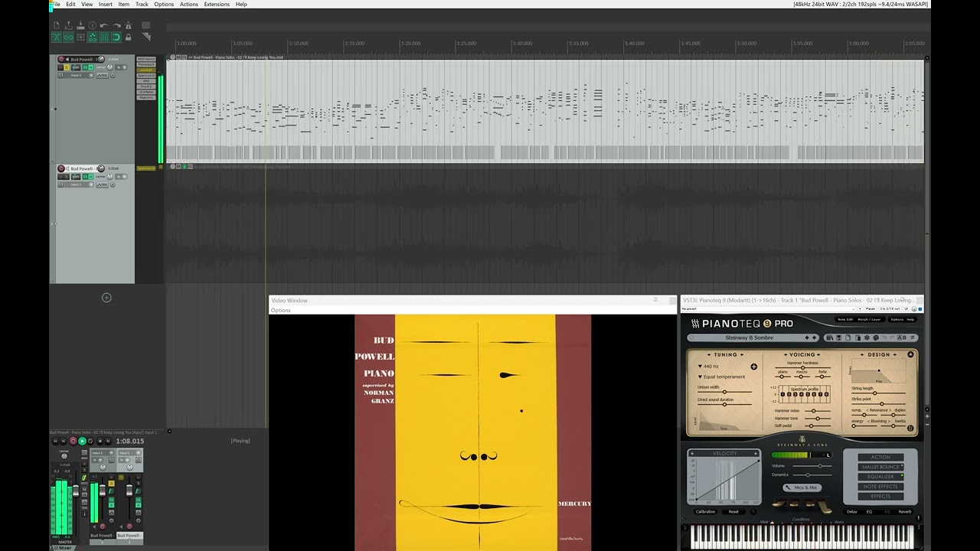Click the transport Pause button

pyautogui.click(x=108, y=441)
